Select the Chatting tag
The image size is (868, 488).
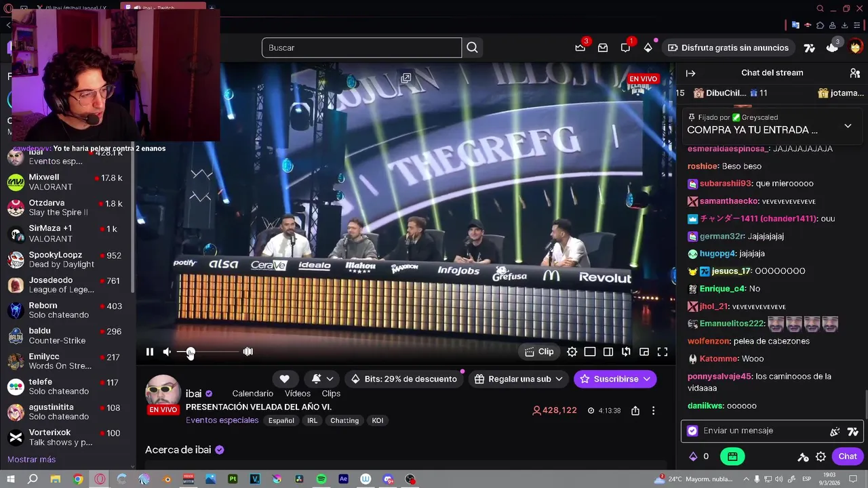click(344, 421)
